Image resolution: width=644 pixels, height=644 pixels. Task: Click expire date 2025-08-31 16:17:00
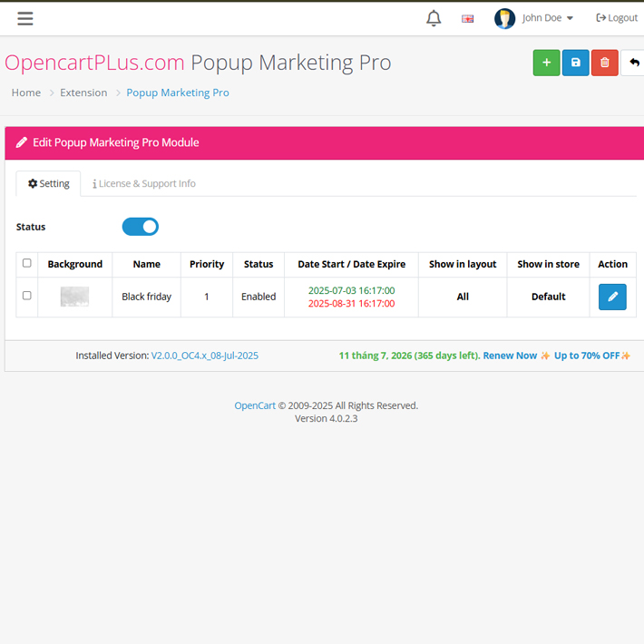click(352, 304)
